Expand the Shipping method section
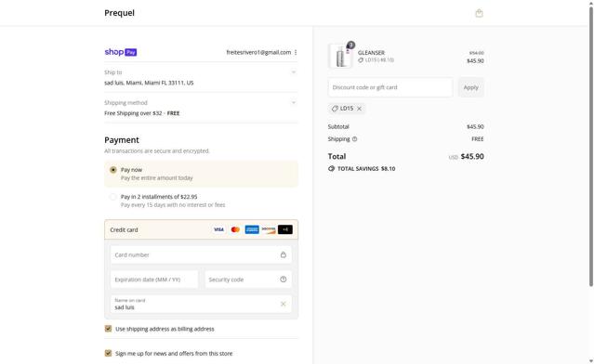594x364 pixels. (x=294, y=102)
